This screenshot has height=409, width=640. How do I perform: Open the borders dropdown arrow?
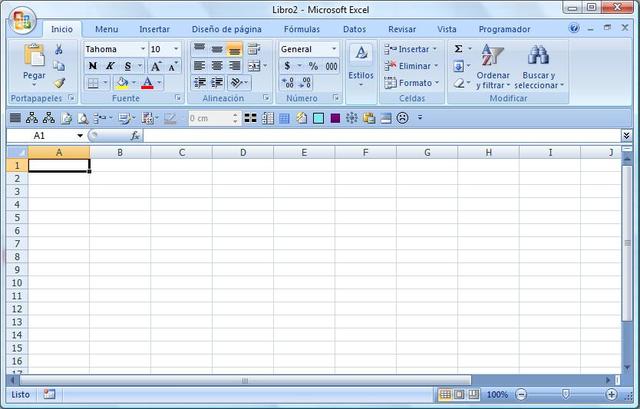pos(105,83)
